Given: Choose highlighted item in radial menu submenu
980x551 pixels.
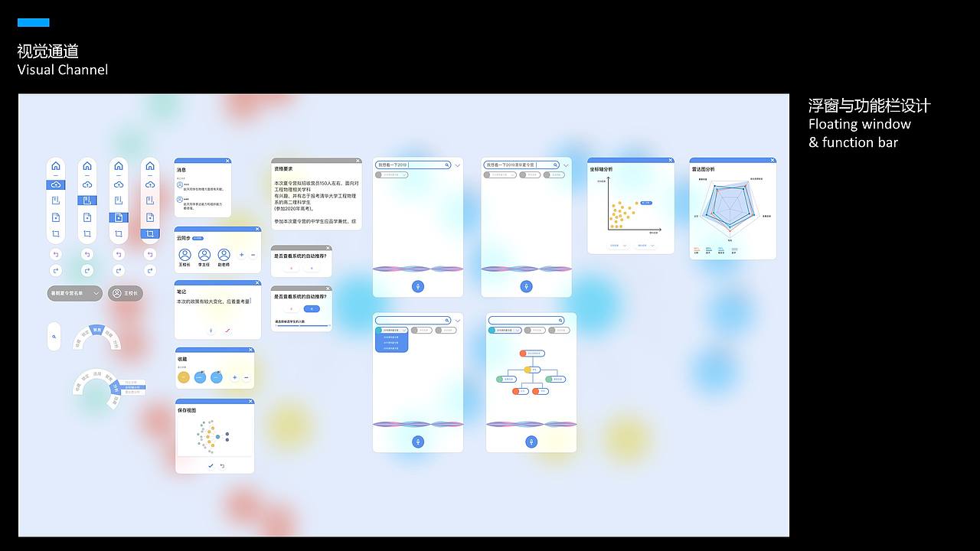Looking at the screenshot, I should 133,387.
